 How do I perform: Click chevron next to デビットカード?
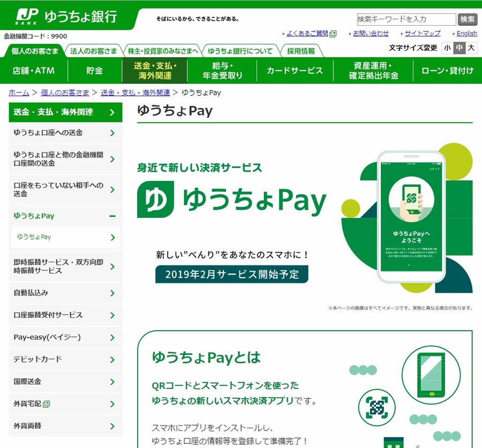point(112,360)
